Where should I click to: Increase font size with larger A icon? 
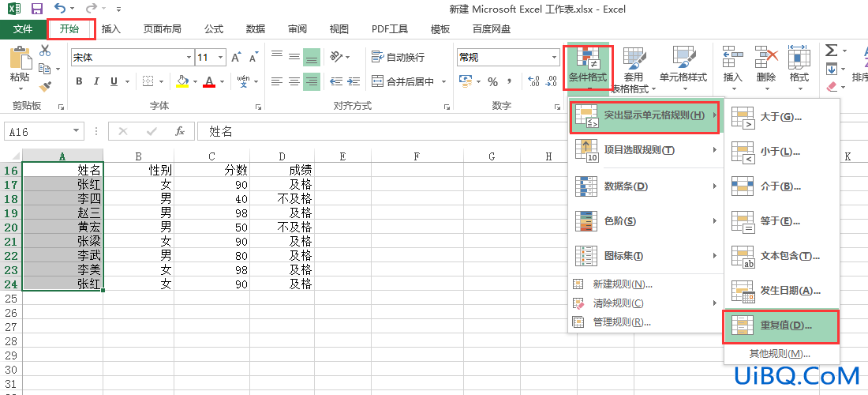coord(237,57)
